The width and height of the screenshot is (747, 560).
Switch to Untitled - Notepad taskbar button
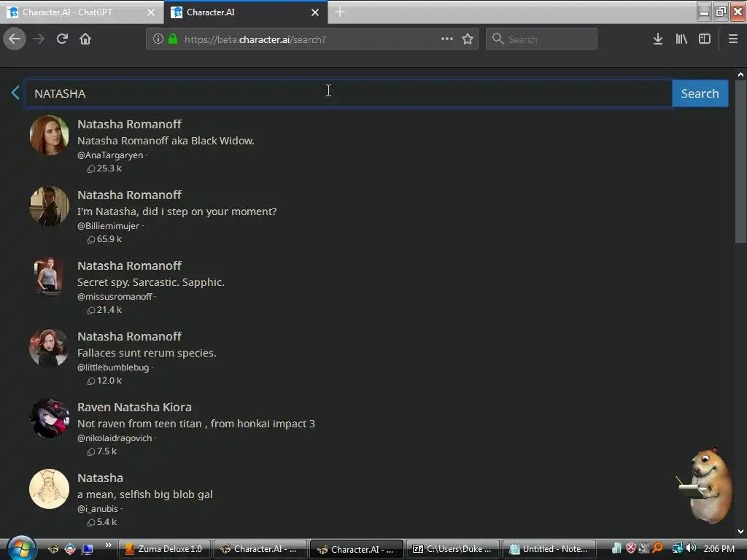tap(549, 549)
